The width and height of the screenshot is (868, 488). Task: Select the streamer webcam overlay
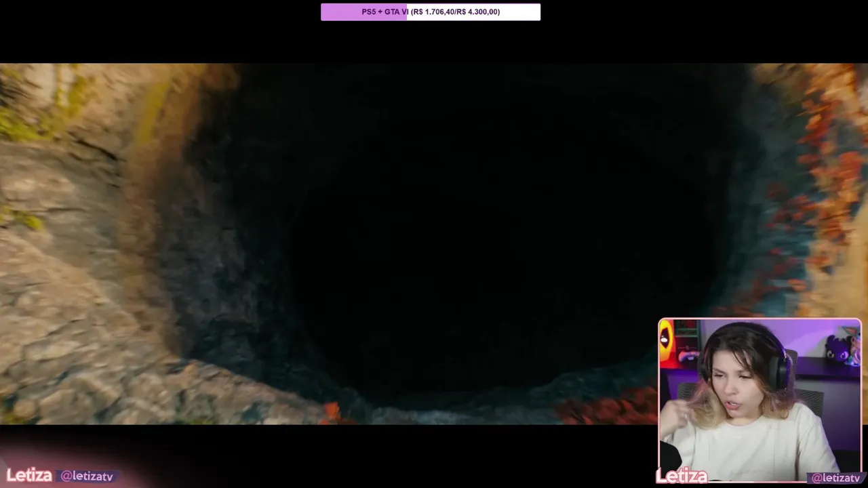[759, 401]
